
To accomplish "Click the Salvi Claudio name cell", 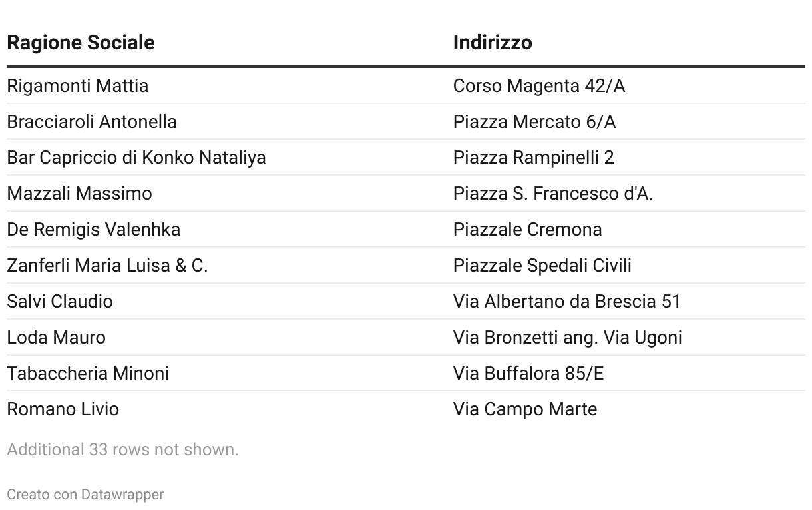I will (x=60, y=302).
